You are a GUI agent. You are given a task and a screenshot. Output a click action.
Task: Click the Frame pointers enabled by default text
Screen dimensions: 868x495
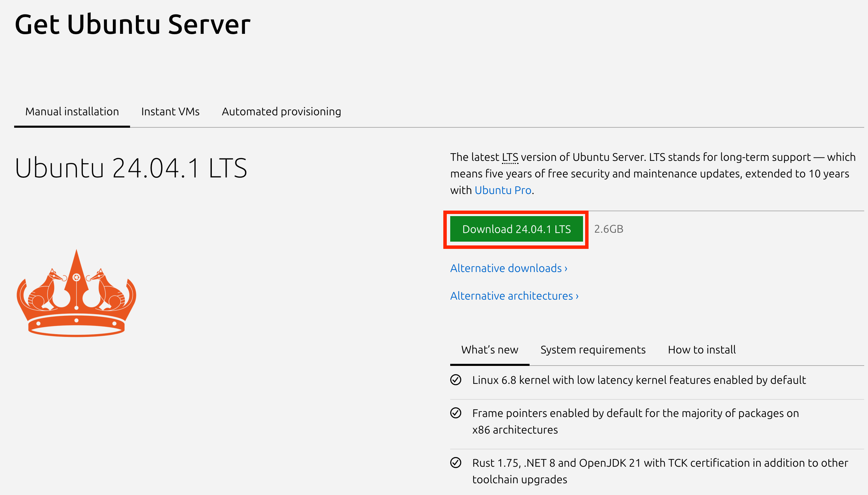tap(635, 421)
